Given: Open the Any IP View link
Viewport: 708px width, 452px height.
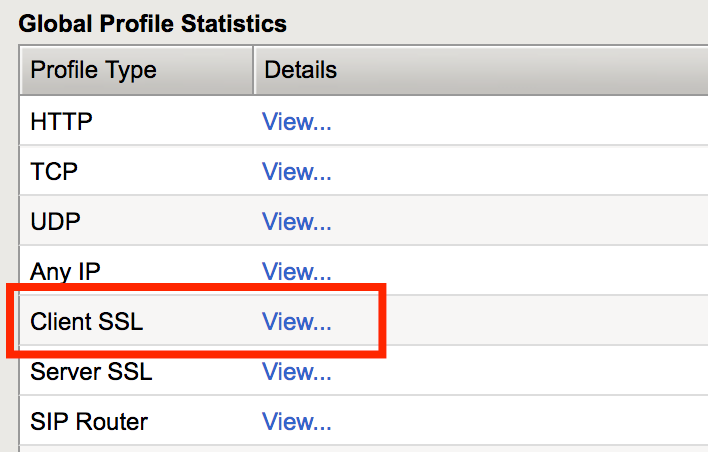Looking at the screenshot, I should [296, 271].
